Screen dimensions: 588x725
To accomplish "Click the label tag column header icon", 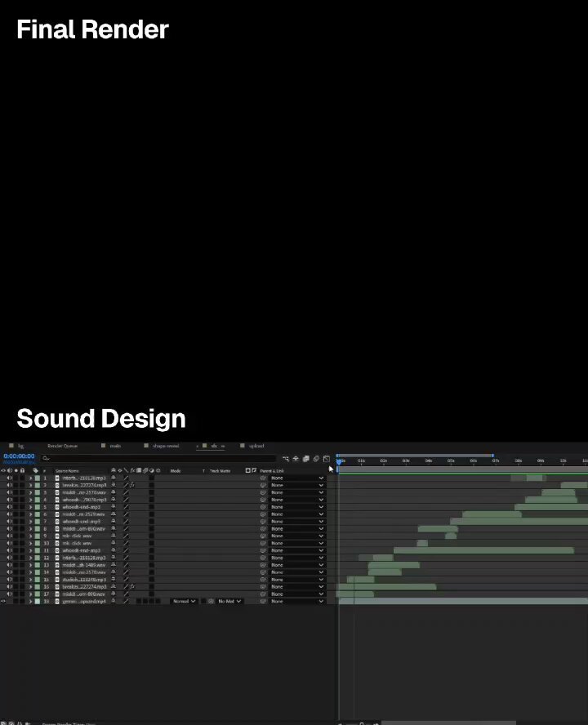I will 36,471.
